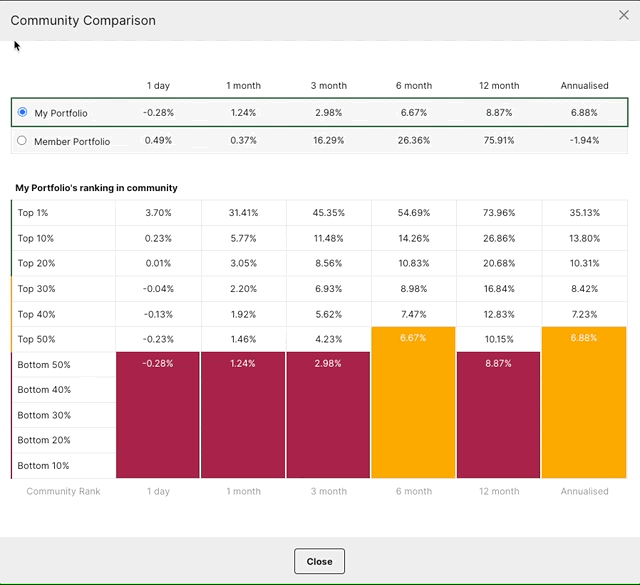The image size is (640, 585).
Task: Click the Community Rank axis label
Action: coord(63,491)
